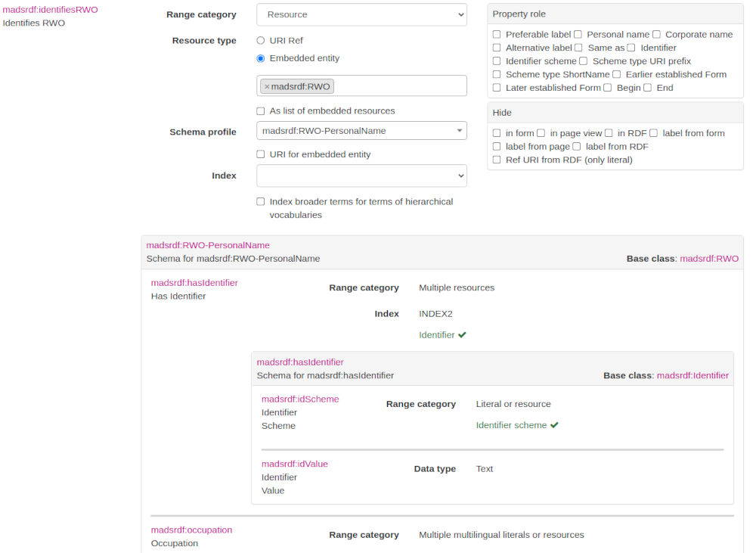756x553 pixels.
Task: Enable the Corporate name property role
Action: (x=656, y=35)
